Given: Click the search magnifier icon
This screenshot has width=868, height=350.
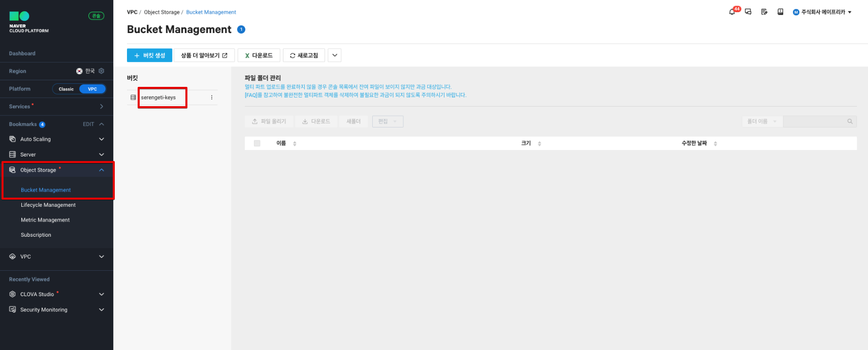Looking at the screenshot, I should click(850, 121).
